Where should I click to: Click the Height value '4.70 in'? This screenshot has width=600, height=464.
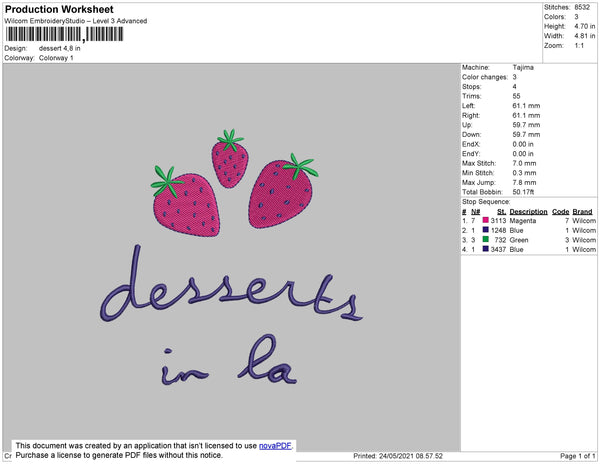tap(585, 26)
